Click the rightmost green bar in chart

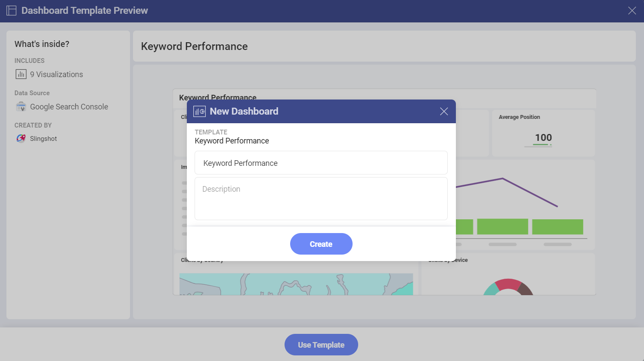557,227
